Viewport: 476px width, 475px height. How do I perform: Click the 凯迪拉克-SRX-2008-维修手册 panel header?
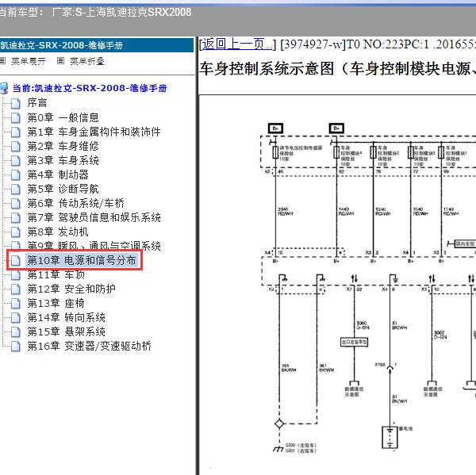(97, 45)
